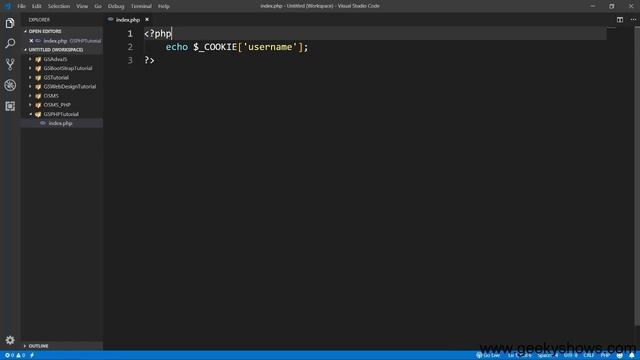This screenshot has height=360, width=640.
Task: Close index.php in Open Editors list
Action: click(x=31, y=41)
